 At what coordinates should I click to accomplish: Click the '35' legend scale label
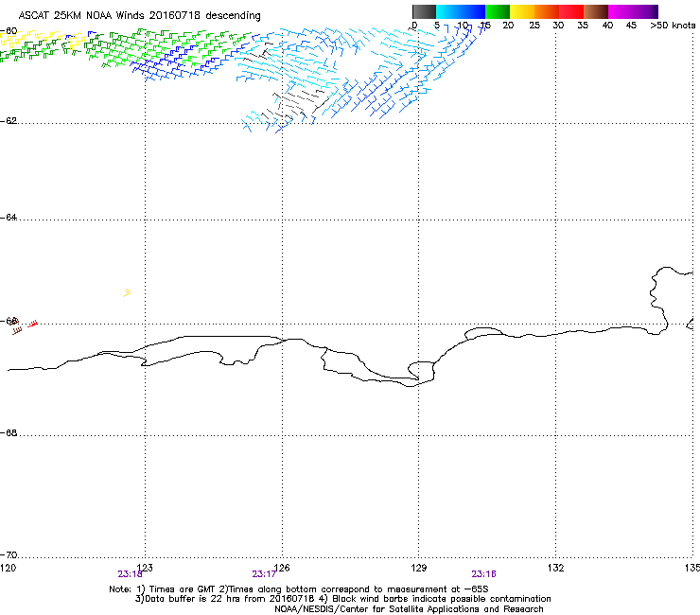(583, 26)
